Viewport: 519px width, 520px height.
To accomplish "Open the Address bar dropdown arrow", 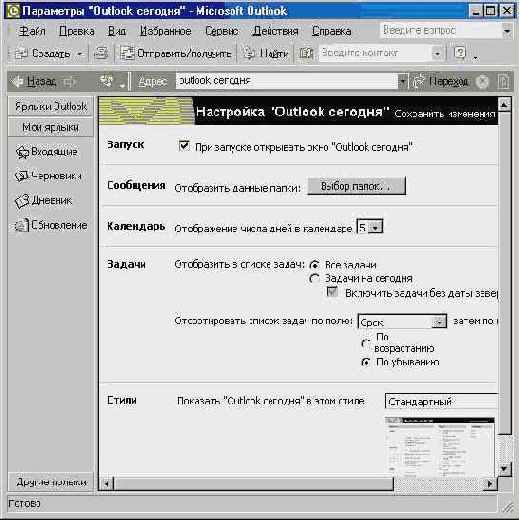I will (x=403, y=81).
